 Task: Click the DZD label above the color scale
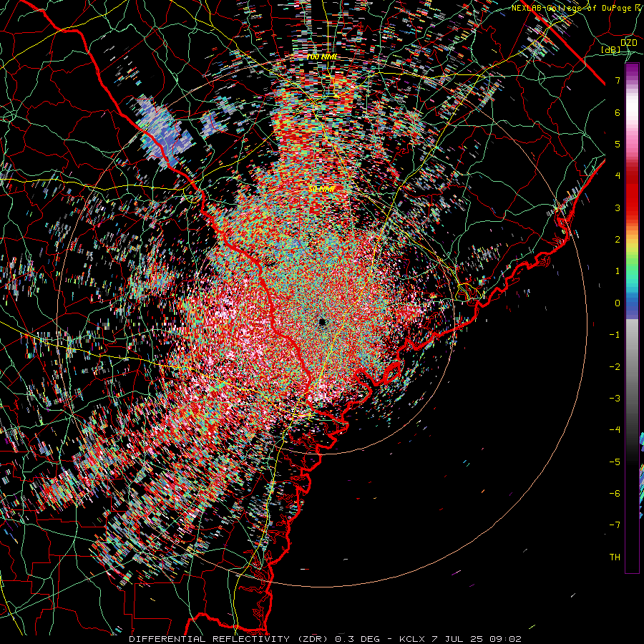(628, 43)
